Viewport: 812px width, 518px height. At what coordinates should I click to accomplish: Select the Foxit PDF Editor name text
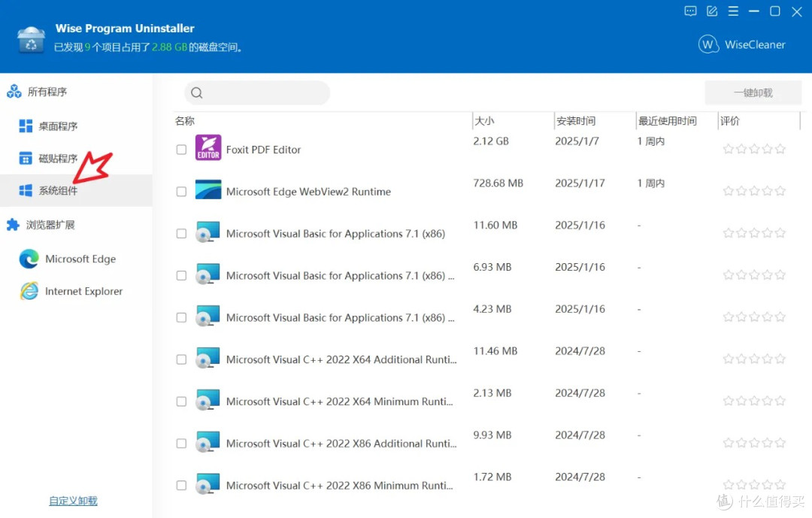tap(263, 150)
